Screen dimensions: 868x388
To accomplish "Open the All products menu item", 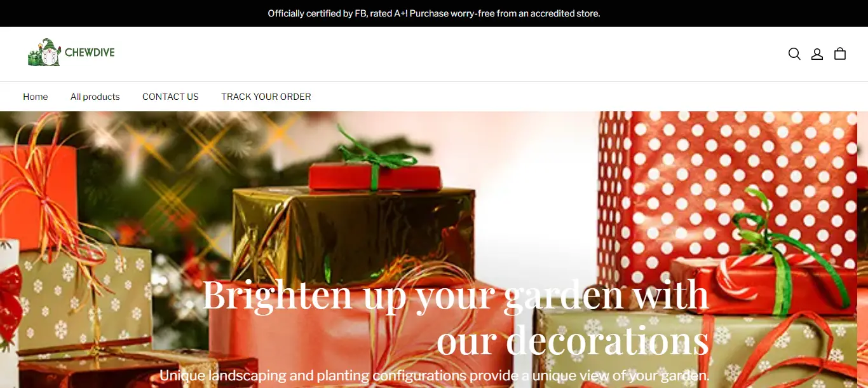I will [95, 97].
